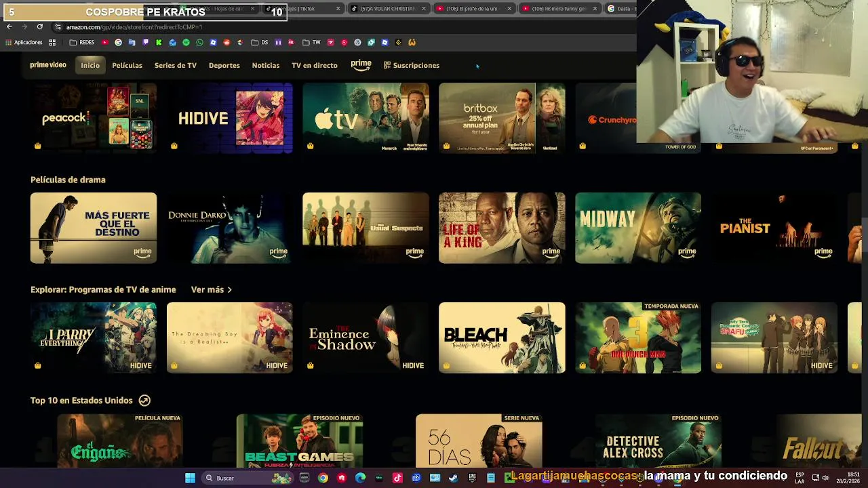Open The Dreaming Boy is a Realist
Screen dimensions: 868x488
(230, 338)
